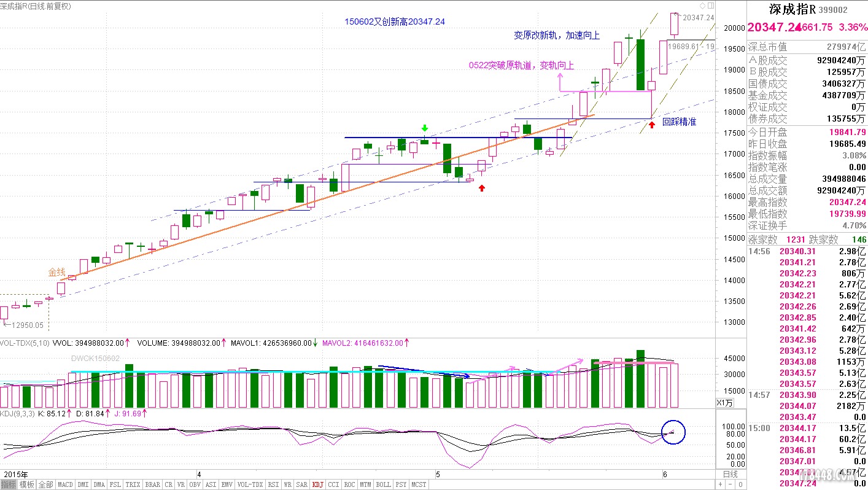Switch indicator to MACD
This screenshot has width=868, height=490.
[65, 484]
